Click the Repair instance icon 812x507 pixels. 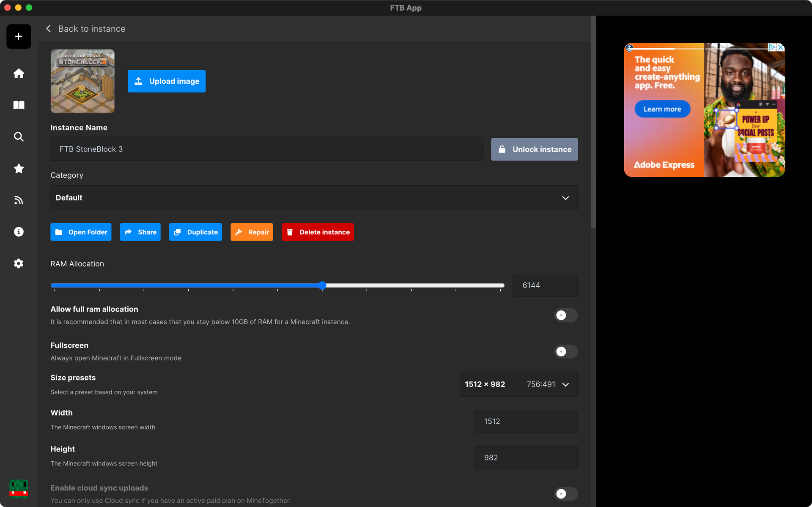click(x=239, y=232)
